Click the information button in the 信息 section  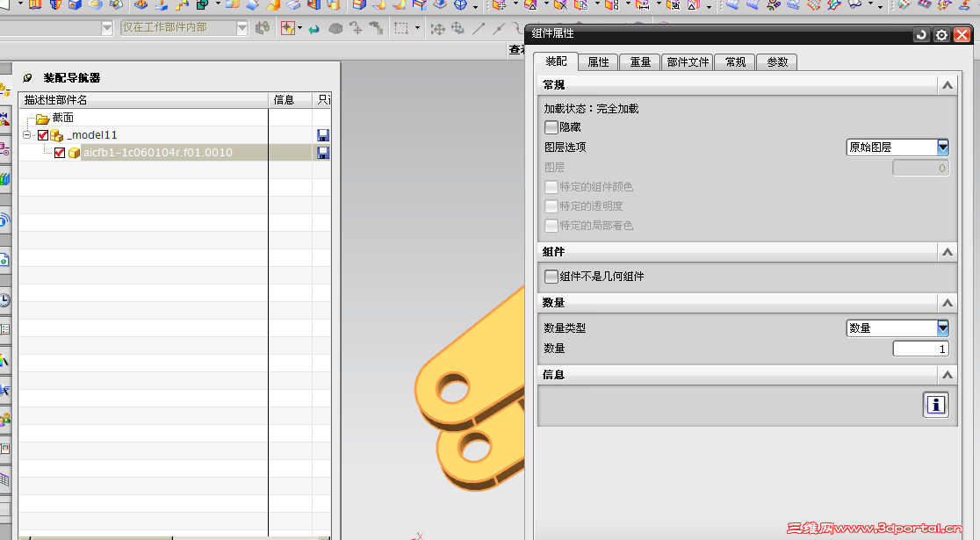pos(935,405)
